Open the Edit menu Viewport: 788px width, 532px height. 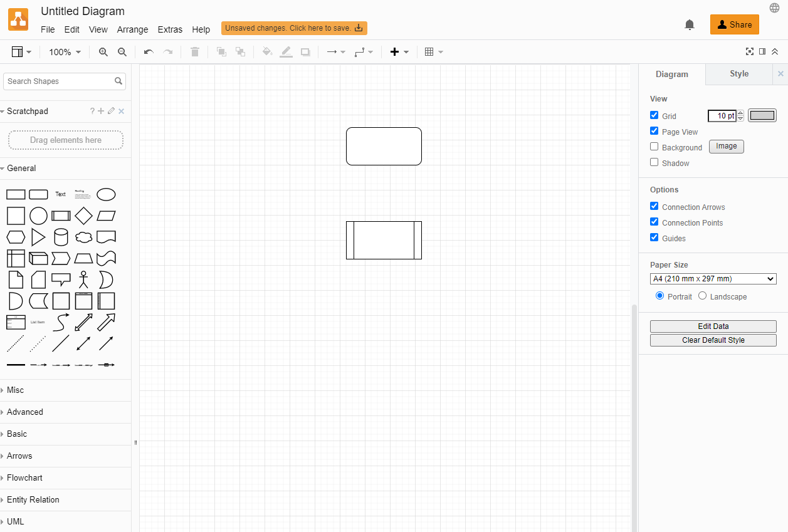[x=72, y=29]
